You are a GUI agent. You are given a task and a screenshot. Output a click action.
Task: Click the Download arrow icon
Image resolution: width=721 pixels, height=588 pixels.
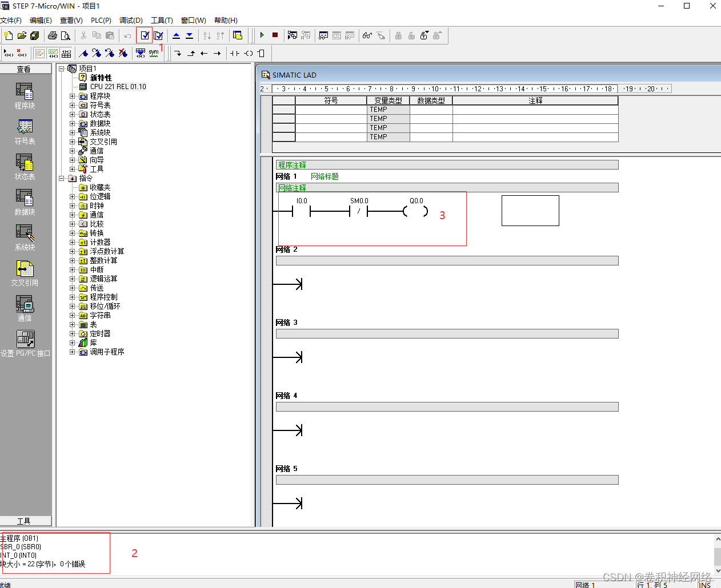tap(189, 35)
